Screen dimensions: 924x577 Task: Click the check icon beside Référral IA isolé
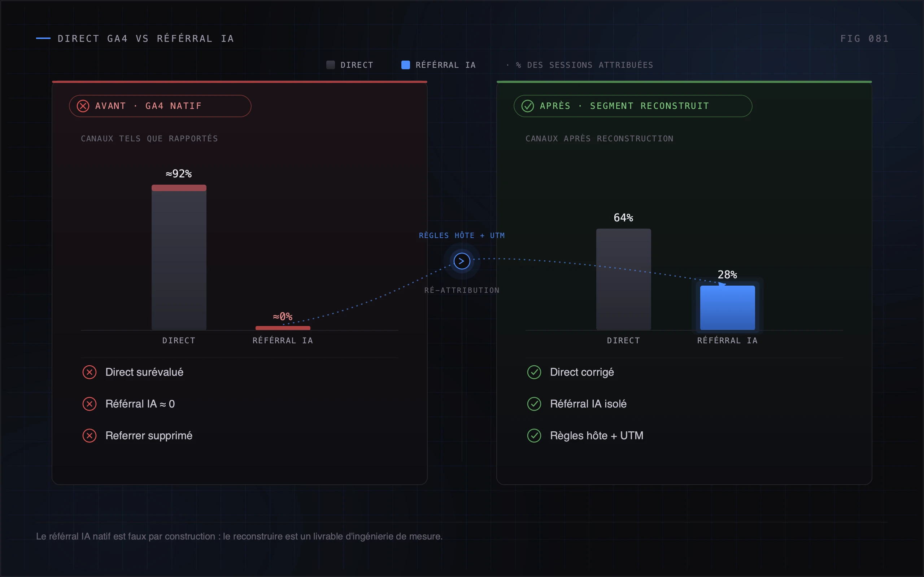[534, 404]
